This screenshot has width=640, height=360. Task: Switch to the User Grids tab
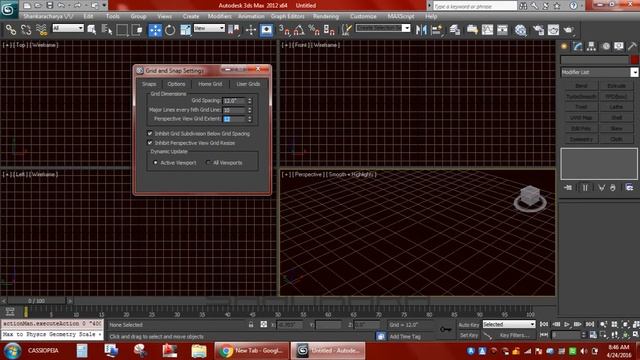[248, 84]
